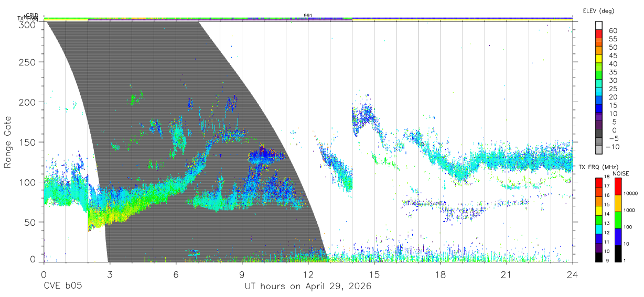Click the 24 tick on UT hours axis
The height and width of the screenshot is (297, 644).
(x=573, y=274)
